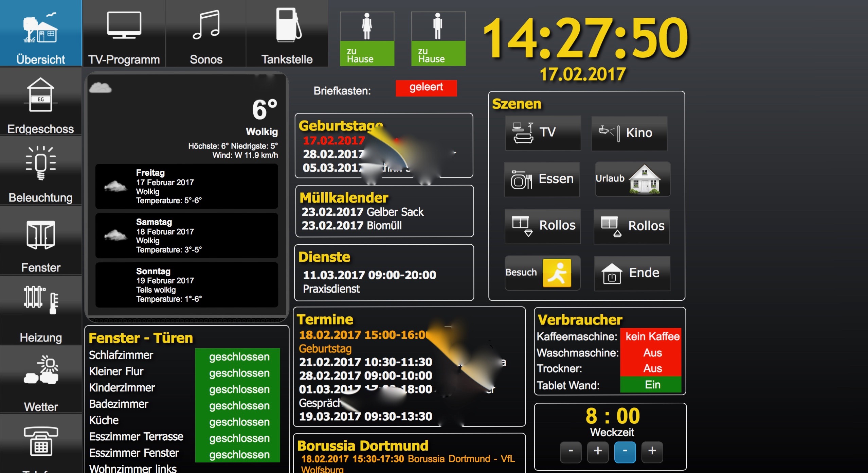Toggle the woman's zu Hause presence
Image resolution: width=868 pixels, height=473 pixels.
coord(367,39)
